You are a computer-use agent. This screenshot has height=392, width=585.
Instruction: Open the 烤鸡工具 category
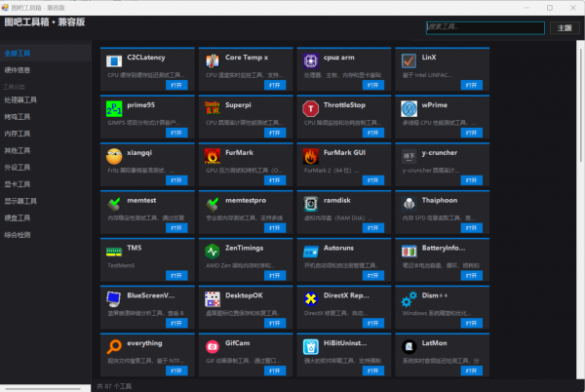click(x=46, y=117)
